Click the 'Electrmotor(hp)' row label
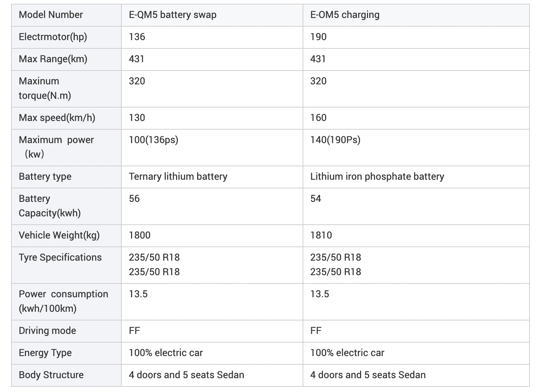This screenshot has height=392, width=543. click(x=53, y=37)
